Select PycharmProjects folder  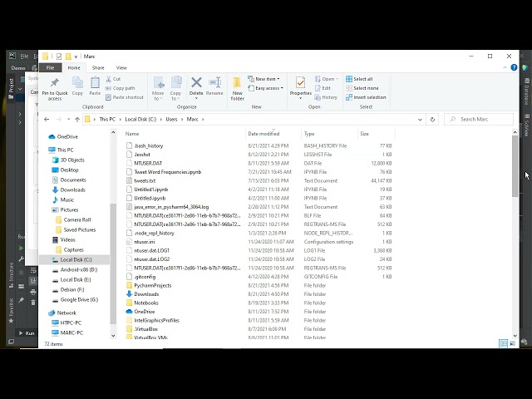click(152, 286)
